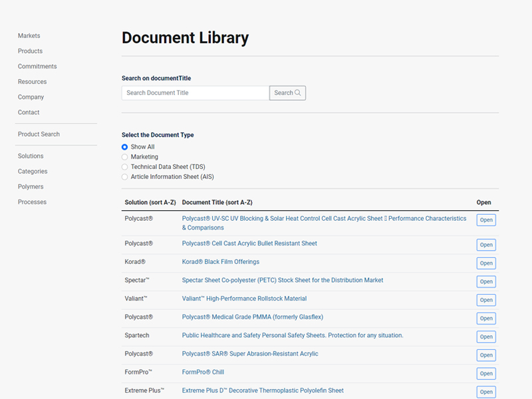Open Korad Black Film Offerings link
532x399 pixels.
[x=221, y=261]
